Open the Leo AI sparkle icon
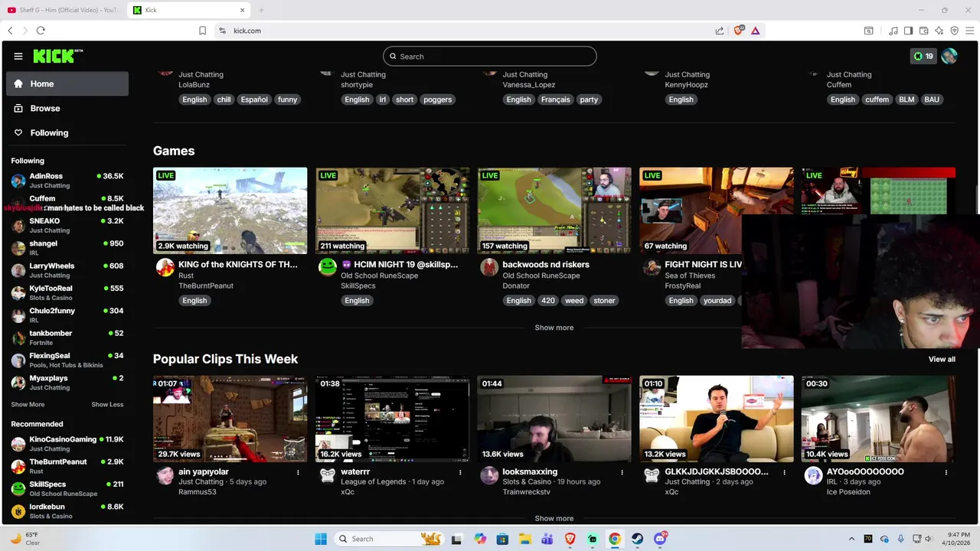The image size is (980, 551). 939,31
